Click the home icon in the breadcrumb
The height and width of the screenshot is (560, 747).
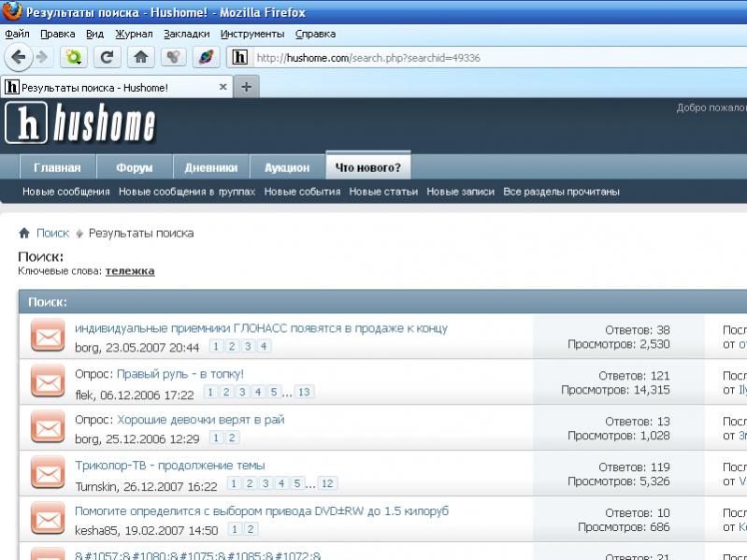(24, 233)
